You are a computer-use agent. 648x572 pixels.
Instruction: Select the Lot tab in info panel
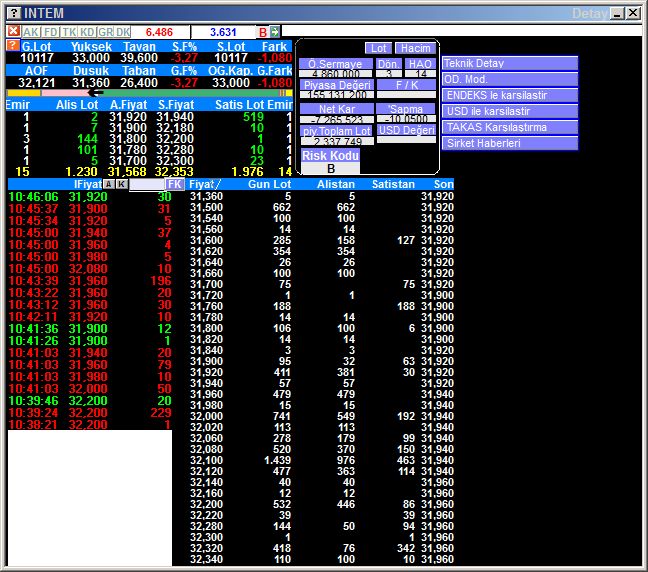[378, 48]
